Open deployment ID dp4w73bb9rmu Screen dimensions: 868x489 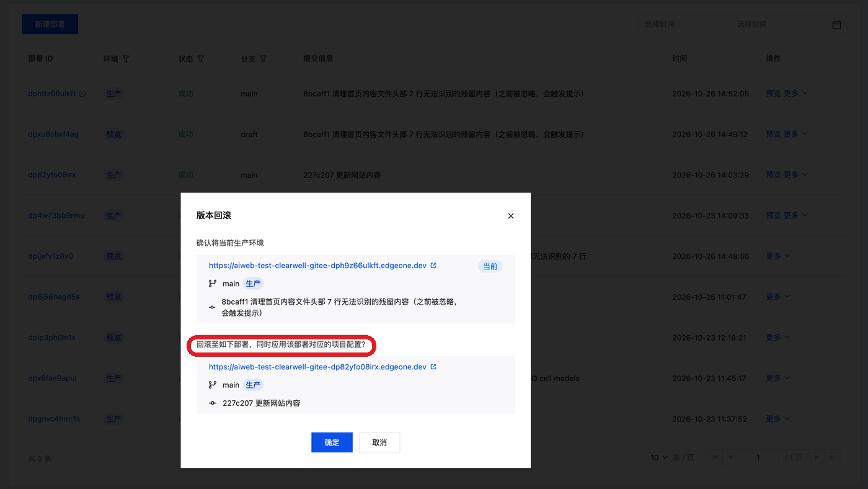(56, 216)
